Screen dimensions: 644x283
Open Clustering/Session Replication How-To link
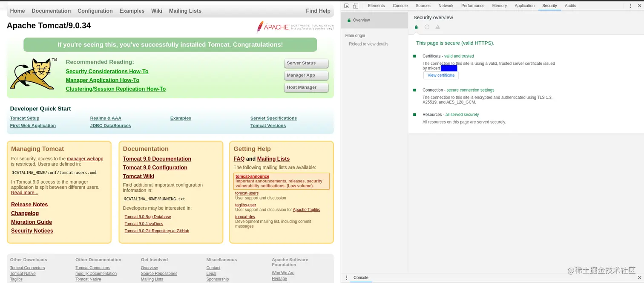pyautogui.click(x=115, y=89)
